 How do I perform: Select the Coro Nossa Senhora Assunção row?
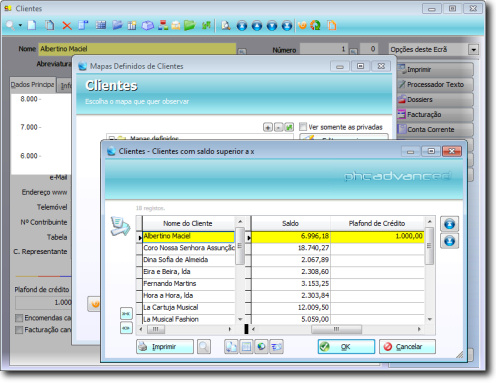coord(189,248)
